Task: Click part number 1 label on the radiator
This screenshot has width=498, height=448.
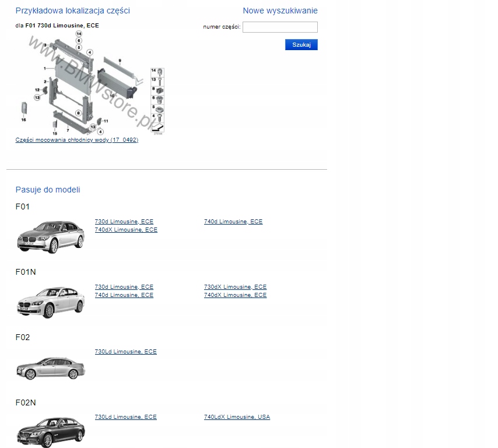Action: tap(44, 68)
